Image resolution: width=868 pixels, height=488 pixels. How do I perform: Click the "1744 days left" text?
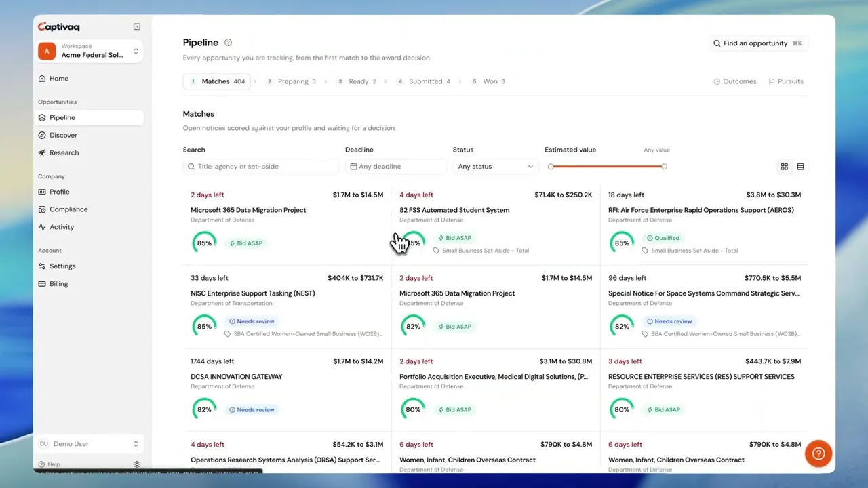coord(212,361)
